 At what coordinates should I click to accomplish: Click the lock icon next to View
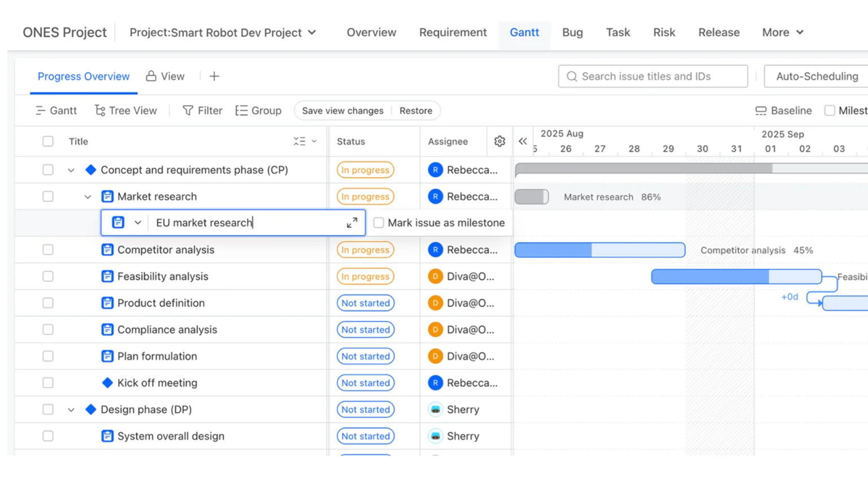[151, 76]
